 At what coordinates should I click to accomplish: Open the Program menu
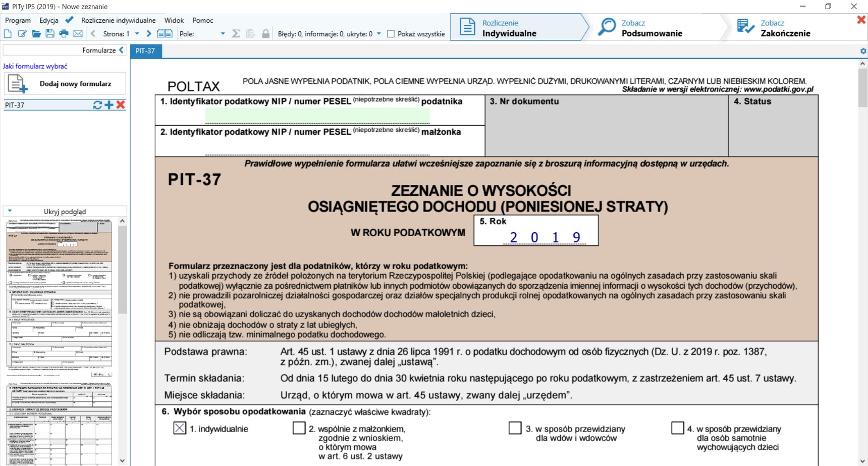coord(18,20)
